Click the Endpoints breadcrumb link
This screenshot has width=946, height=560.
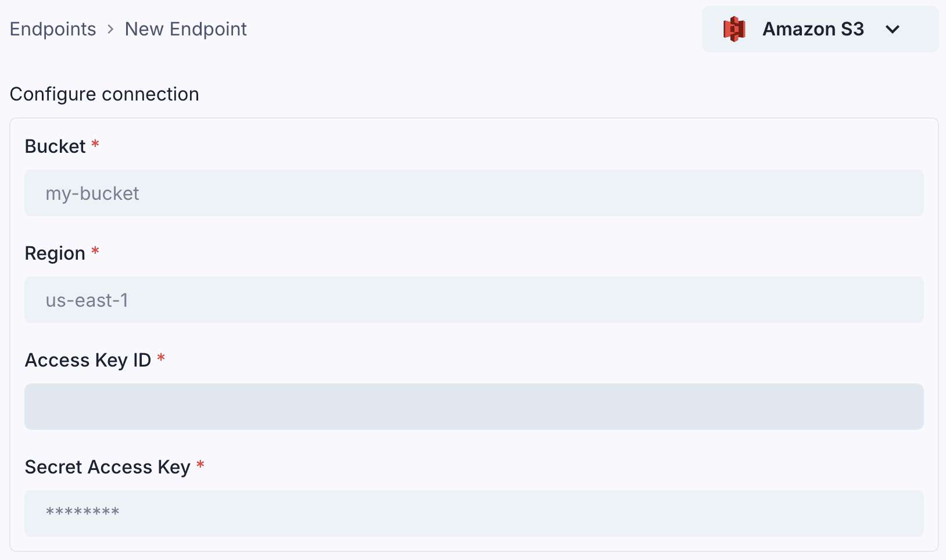[x=52, y=28]
